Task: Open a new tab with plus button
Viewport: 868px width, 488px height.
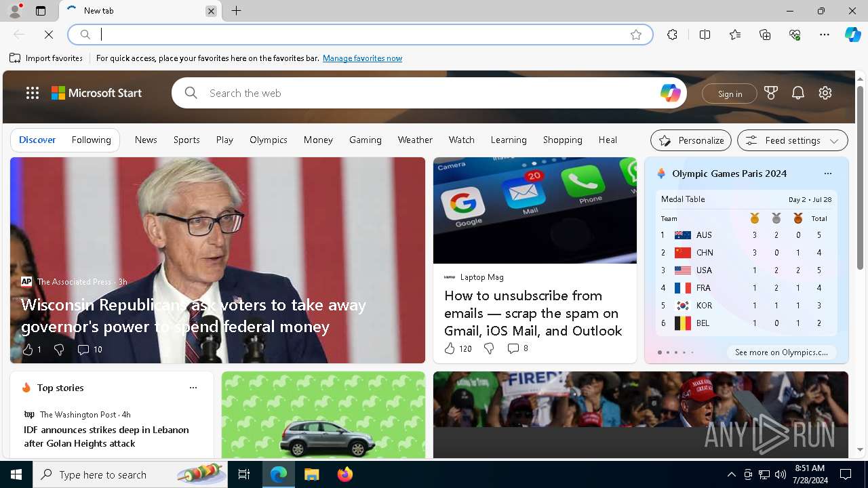Action: 236,11
